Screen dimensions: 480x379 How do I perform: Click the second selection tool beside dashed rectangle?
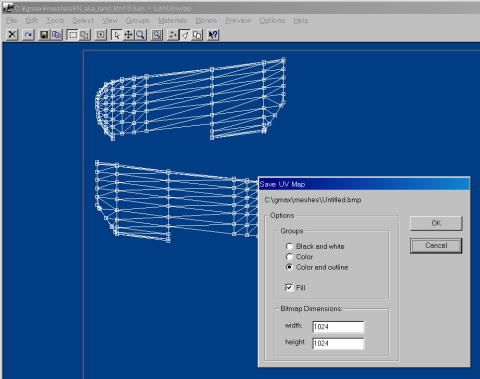84,35
